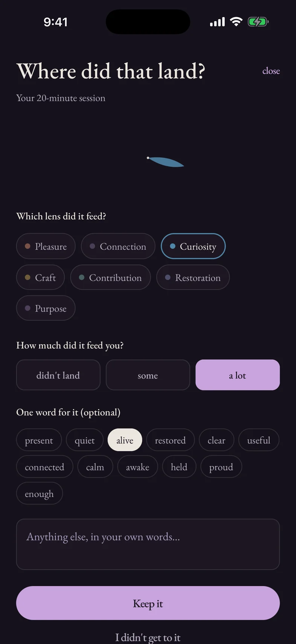Select the Connection lens chip
This screenshot has height=644, width=296.
click(x=118, y=247)
